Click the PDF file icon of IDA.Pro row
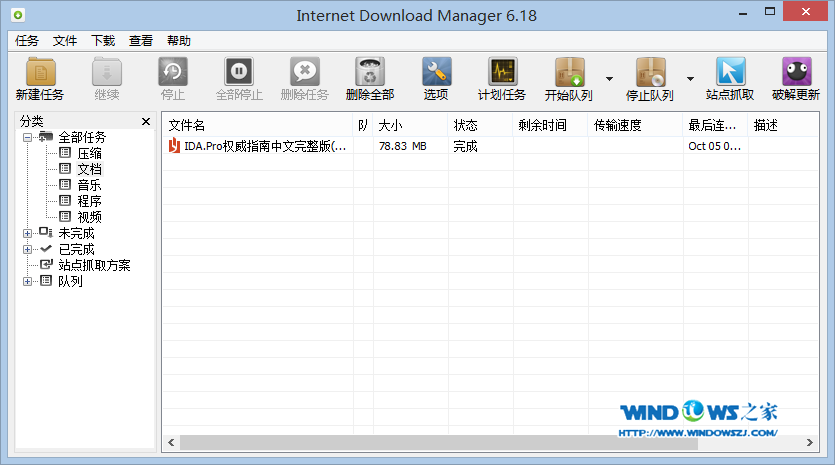Image resolution: width=835 pixels, height=465 pixels. 174,145
